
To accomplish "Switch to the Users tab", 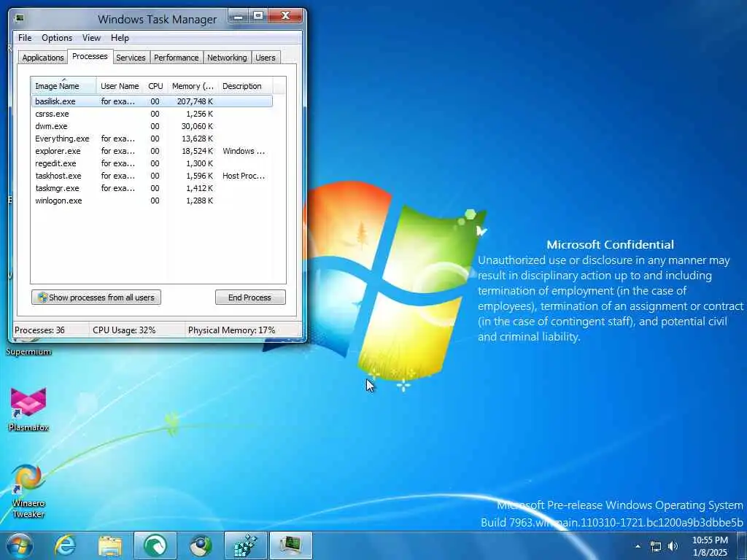I will [x=266, y=58].
